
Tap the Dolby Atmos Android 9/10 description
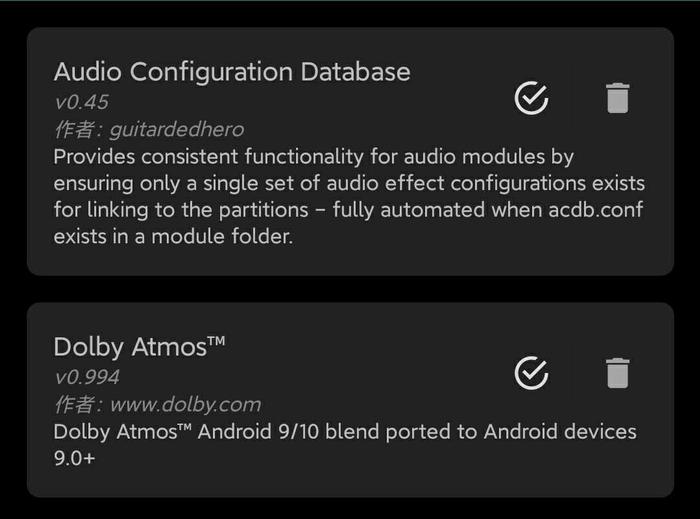[345, 445]
